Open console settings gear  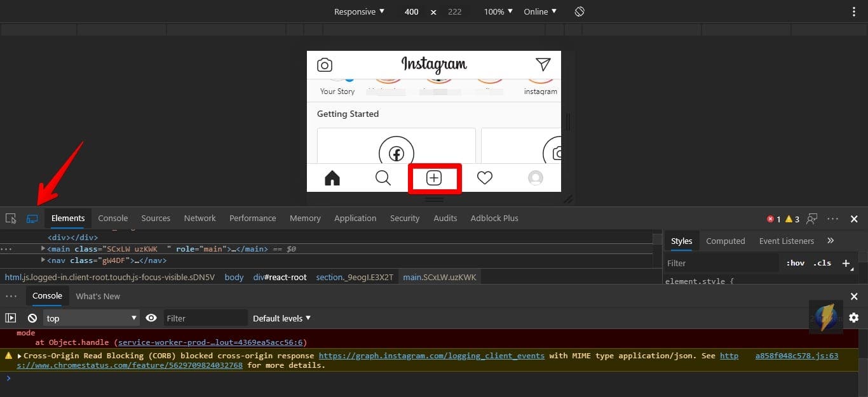(x=854, y=318)
